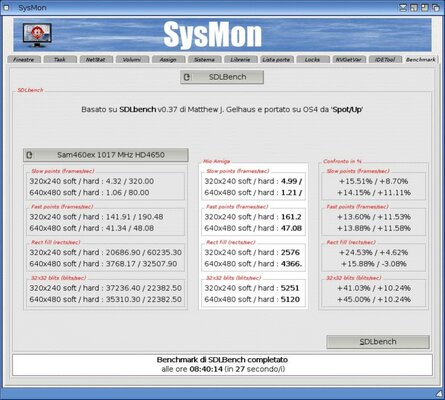Click the +41.03% / +10.24% comparison value
Image resolution: width=445 pixels, height=400 pixels.
[x=374, y=288]
